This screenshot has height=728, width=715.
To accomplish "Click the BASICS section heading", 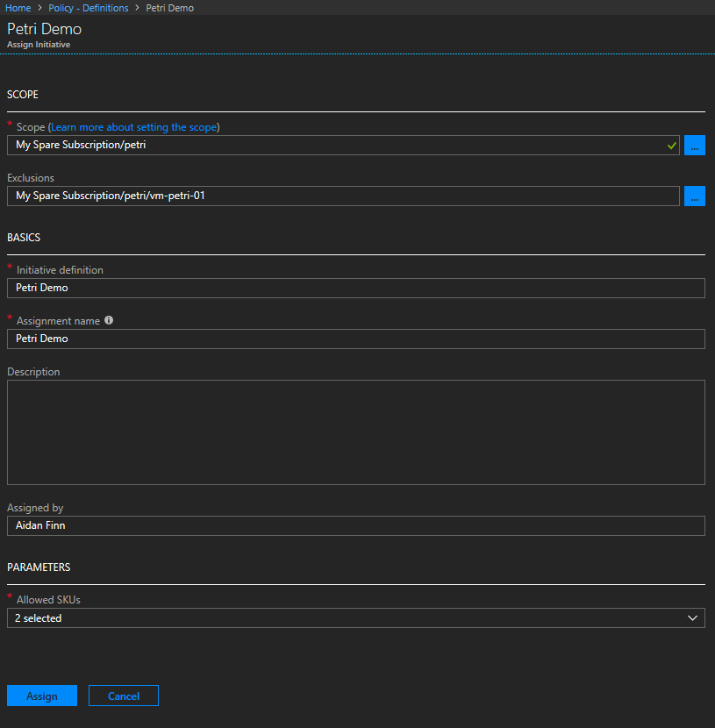I will coord(24,237).
